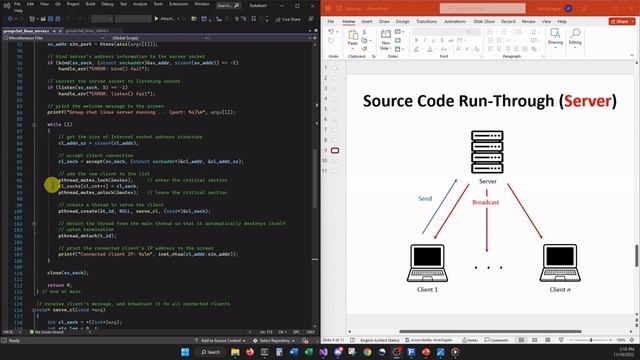This screenshot has height=360, width=640.
Task: Click the Undo icon in PowerPoint
Action: (x=331, y=32)
